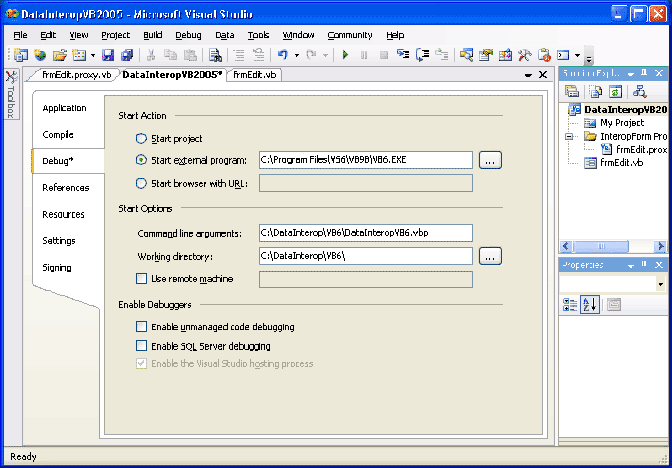Click the Open File folder icon
The image size is (672, 468).
[x=60, y=55]
